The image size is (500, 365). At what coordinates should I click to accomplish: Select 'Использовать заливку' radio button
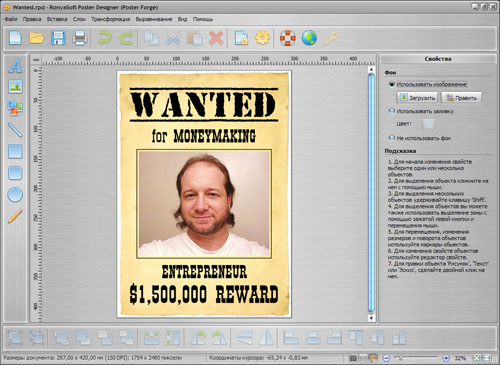(392, 111)
